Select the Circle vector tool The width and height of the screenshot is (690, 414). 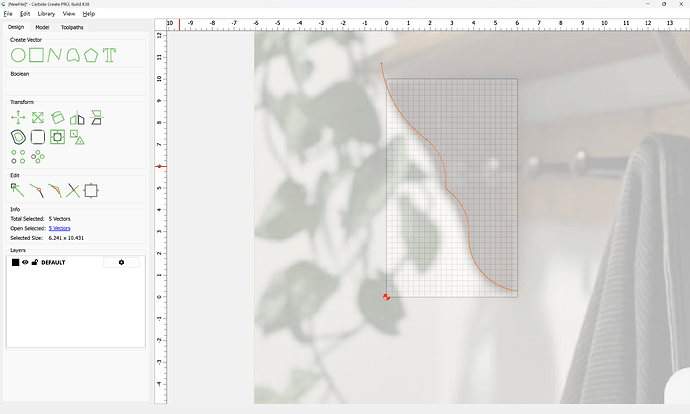pyautogui.click(x=18, y=55)
